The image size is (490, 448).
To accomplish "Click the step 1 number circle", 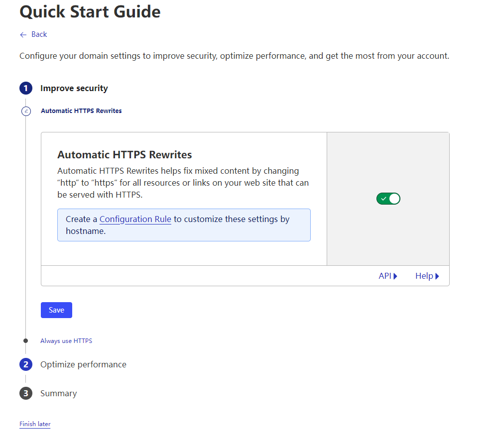I will [26, 89].
